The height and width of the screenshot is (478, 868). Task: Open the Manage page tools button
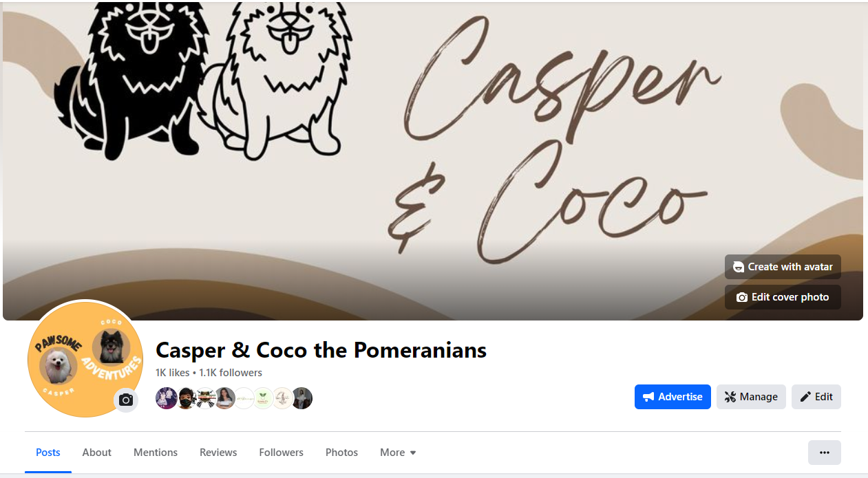pyautogui.click(x=751, y=397)
